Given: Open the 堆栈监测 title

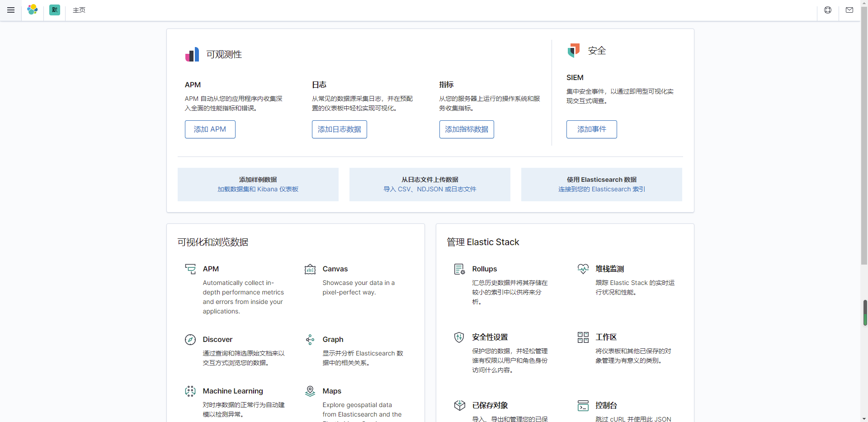Looking at the screenshot, I should coord(610,269).
